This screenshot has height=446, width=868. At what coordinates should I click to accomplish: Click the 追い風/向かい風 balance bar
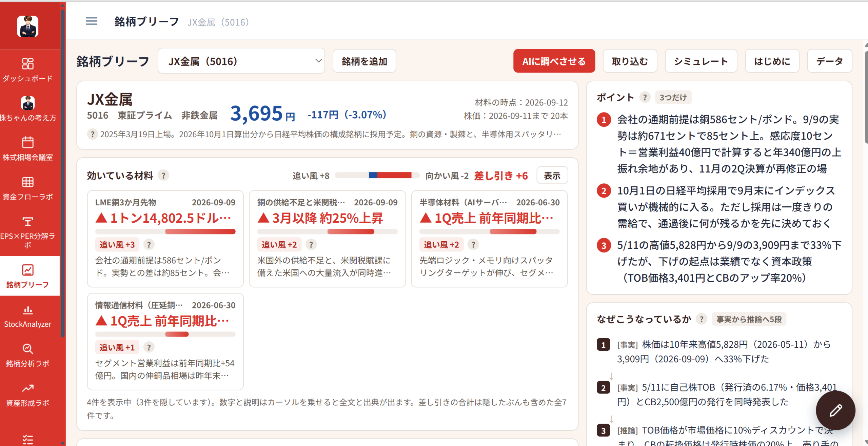(377, 175)
